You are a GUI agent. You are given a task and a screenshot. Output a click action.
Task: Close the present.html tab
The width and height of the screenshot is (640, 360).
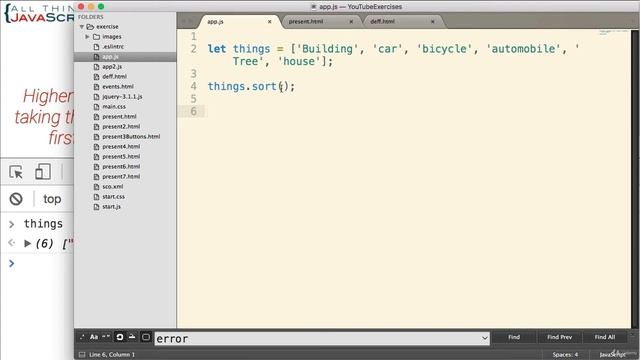click(x=351, y=22)
